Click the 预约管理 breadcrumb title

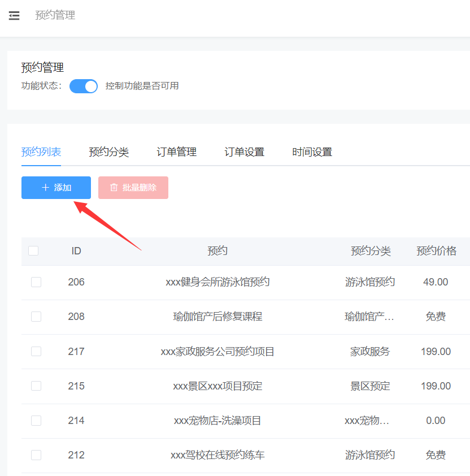tap(55, 15)
